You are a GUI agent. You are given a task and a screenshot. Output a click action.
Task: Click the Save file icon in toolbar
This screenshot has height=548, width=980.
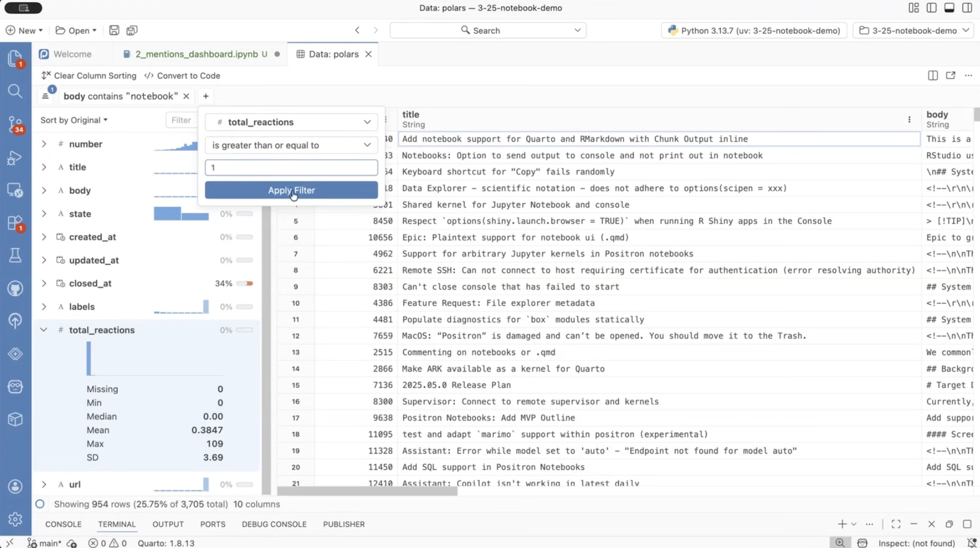point(114,30)
